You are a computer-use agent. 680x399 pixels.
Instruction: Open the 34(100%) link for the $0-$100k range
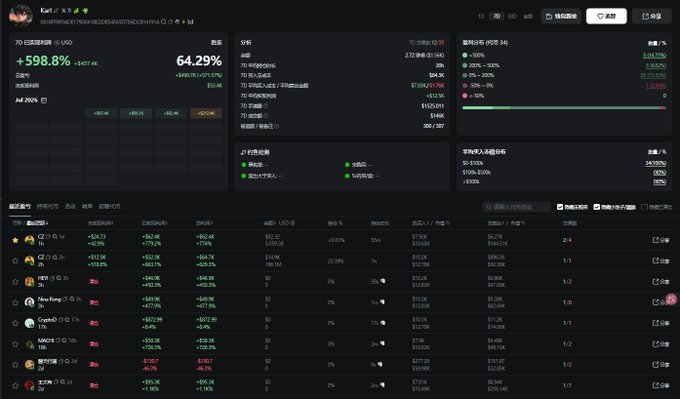pos(656,163)
